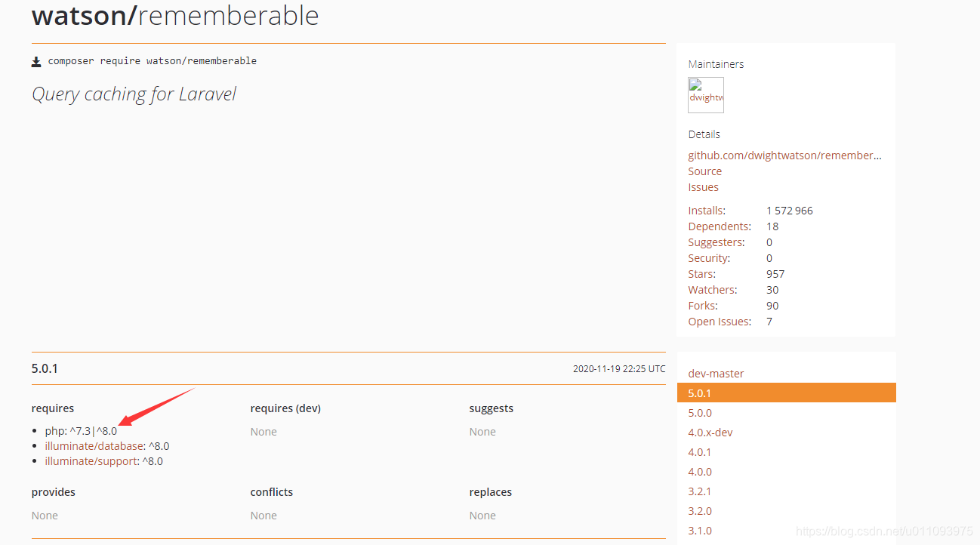Click the release date 2020-11-19 22:25 UTC
980x545 pixels.
tap(619, 369)
